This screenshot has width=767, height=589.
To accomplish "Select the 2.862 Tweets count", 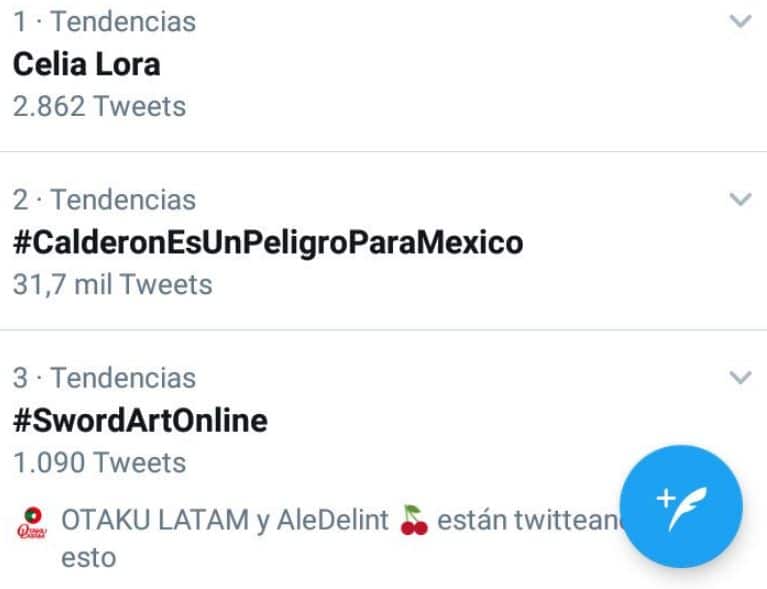I will pos(99,106).
